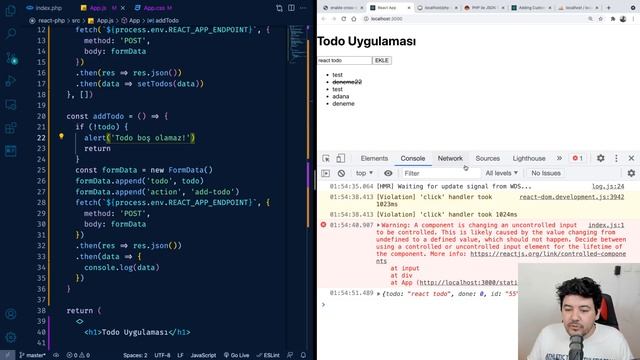Click the 'adana' todo list item
This screenshot has height=360, width=640.
tap(340, 96)
